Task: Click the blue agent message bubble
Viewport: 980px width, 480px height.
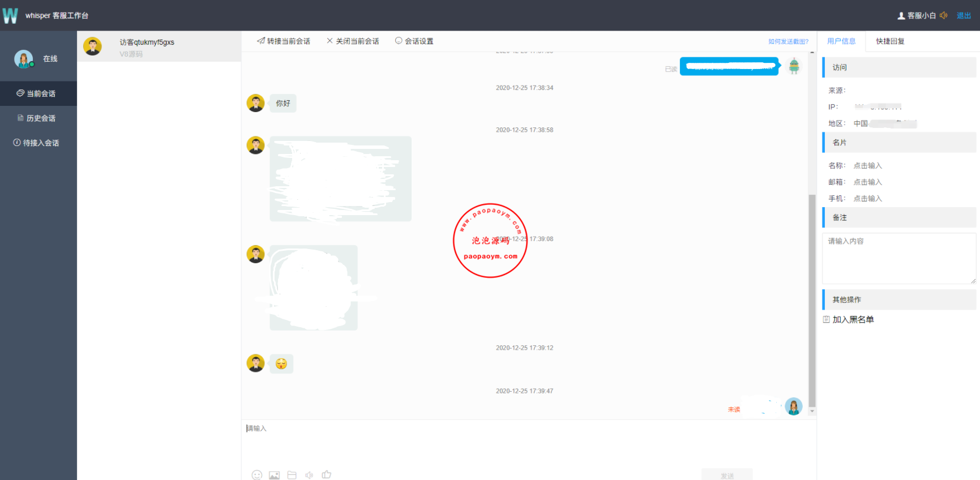Action: 729,66
